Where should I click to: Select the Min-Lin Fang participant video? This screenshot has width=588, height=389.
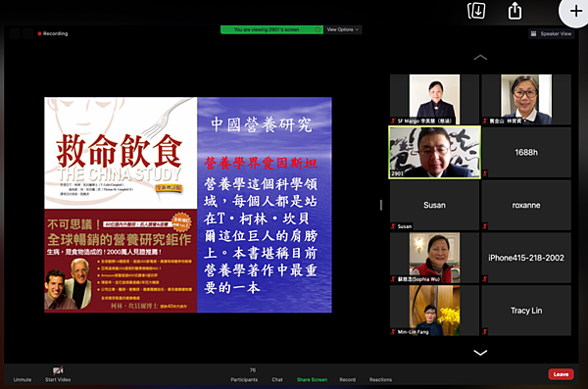(434, 311)
